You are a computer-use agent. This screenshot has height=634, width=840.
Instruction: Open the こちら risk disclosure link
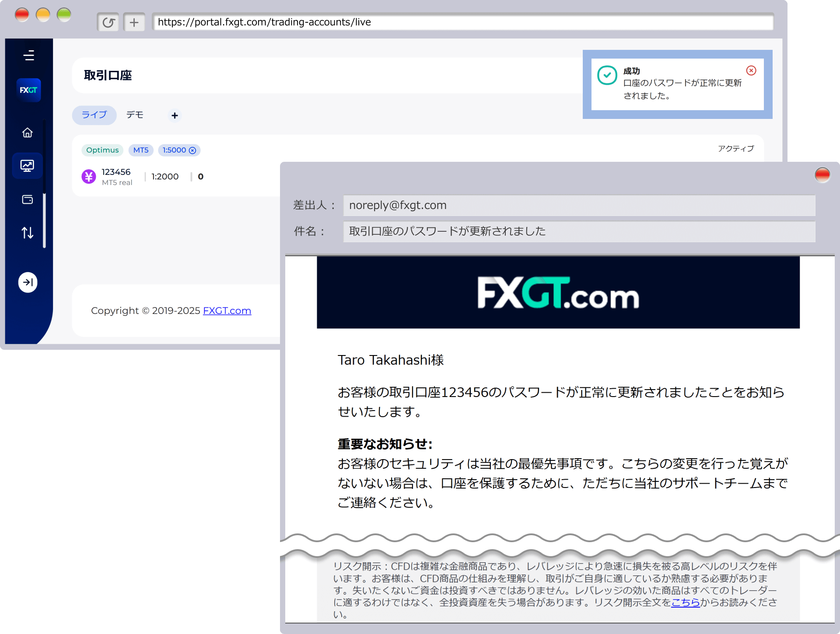click(x=686, y=603)
